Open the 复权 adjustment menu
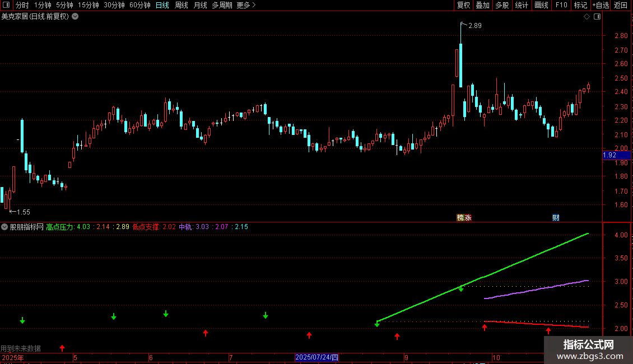This screenshot has height=364, width=633. tap(463, 5)
